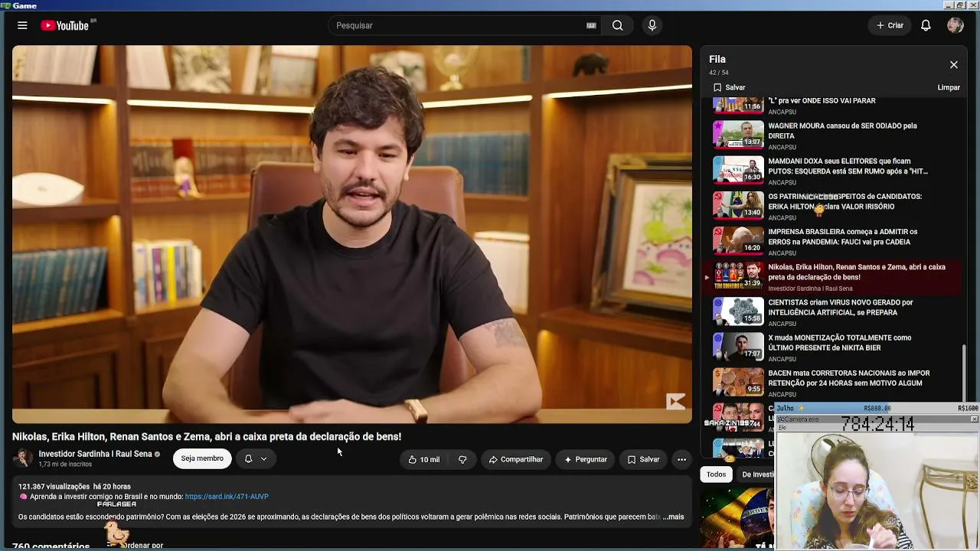
Task: Share the video via Compartilhar
Action: pos(515,459)
